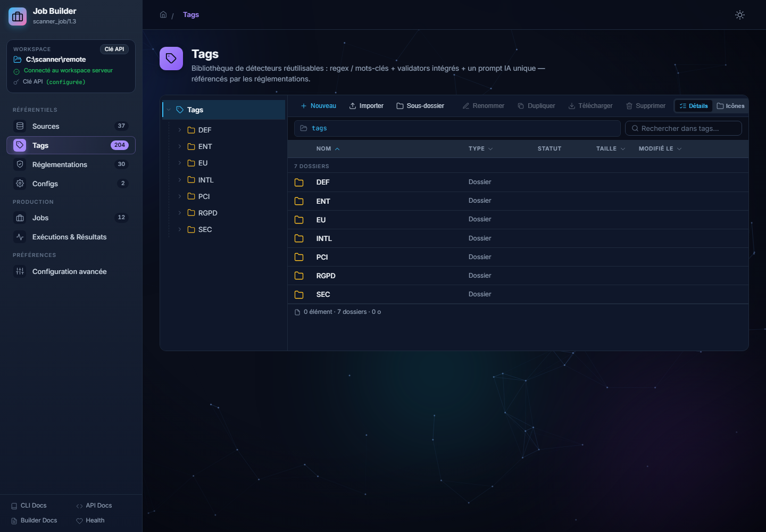Click the Importer button
Viewport: 766px width, 532px height.
[366, 106]
